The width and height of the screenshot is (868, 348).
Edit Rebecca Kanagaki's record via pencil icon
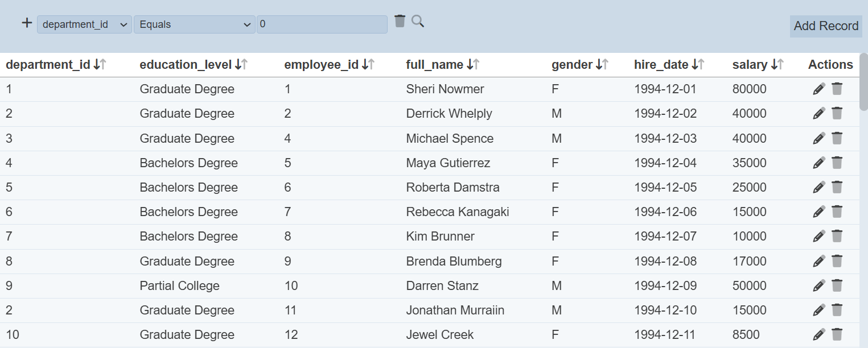[x=818, y=212]
